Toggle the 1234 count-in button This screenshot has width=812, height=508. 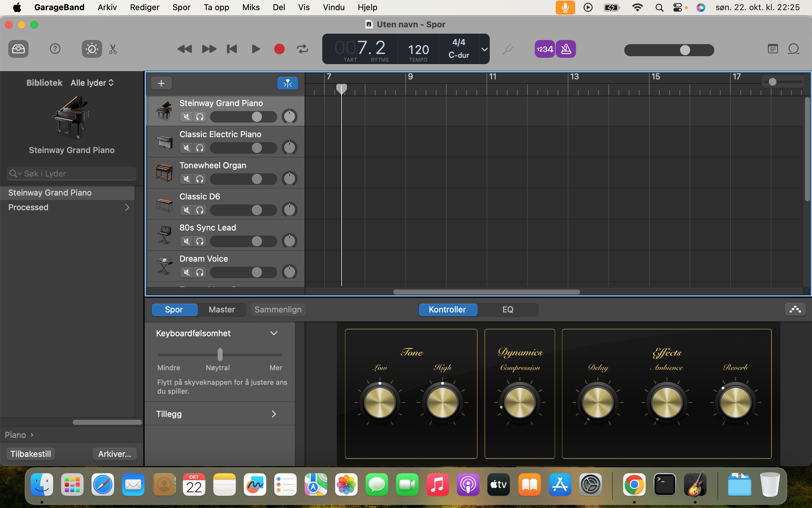click(x=545, y=49)
